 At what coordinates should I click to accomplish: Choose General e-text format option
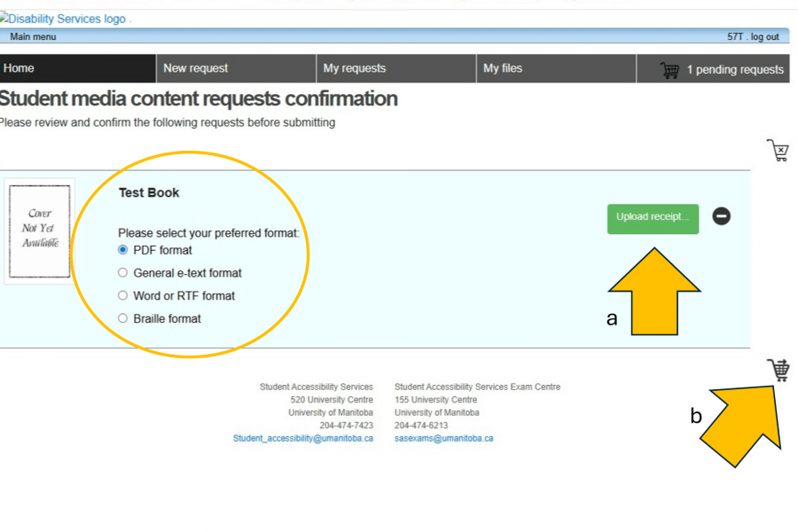click(123, 273)
